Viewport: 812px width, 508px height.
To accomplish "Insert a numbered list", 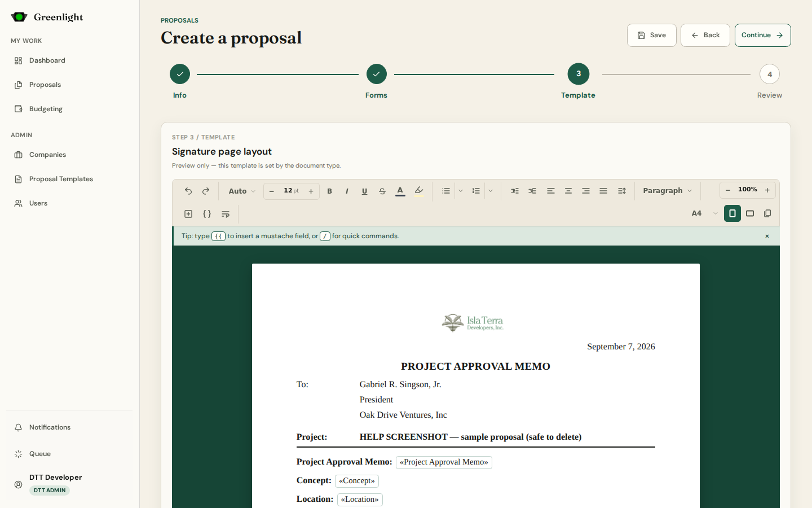I will click(x=476, y=191).
